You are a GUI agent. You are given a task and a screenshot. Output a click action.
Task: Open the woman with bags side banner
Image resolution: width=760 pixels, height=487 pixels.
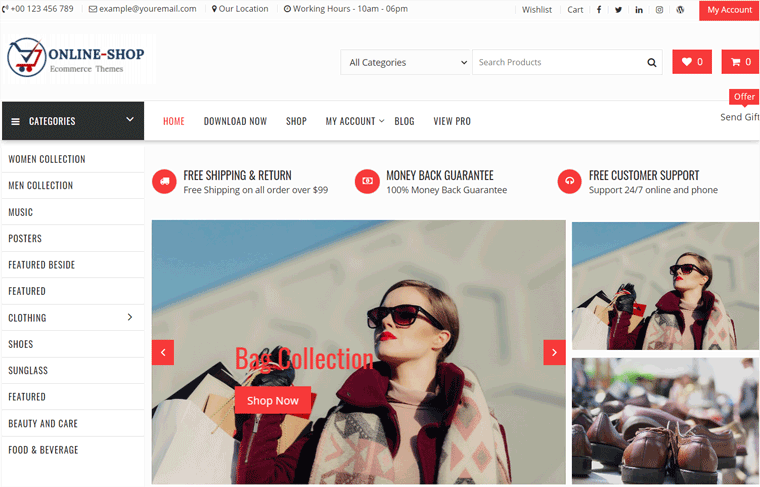click(x=665, y=286)
